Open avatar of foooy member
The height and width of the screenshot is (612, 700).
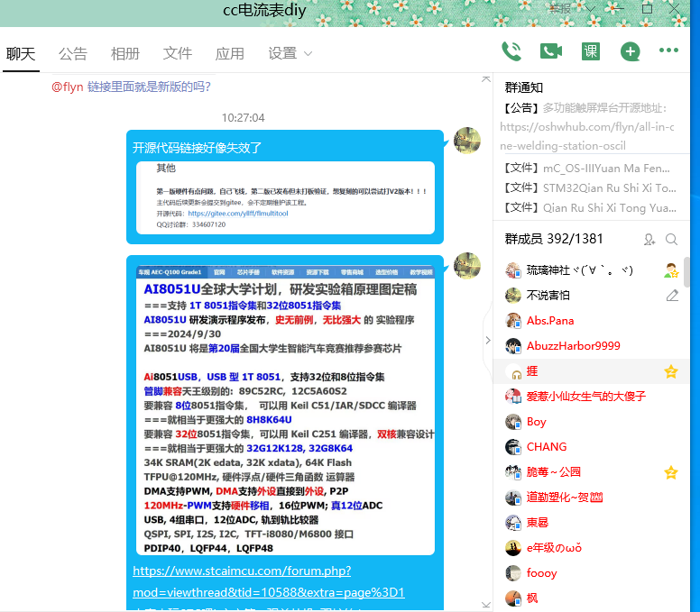pyautogui.click(x=513, y=573)
